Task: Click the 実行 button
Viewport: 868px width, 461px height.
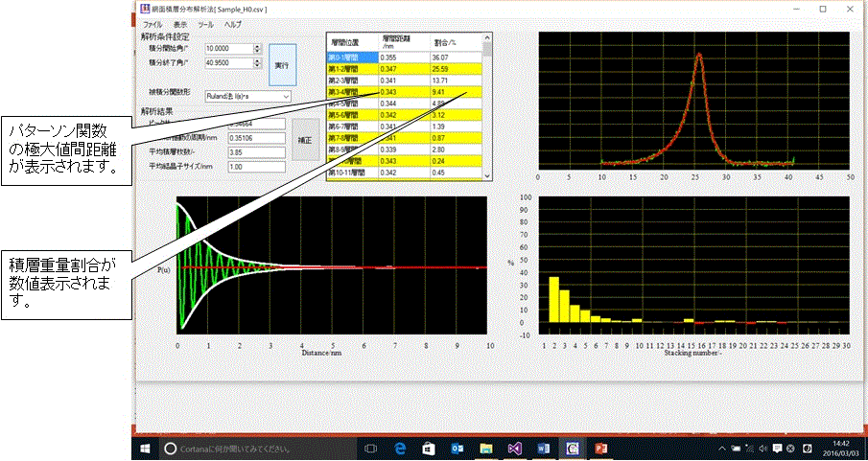Action: pos(282,64)
